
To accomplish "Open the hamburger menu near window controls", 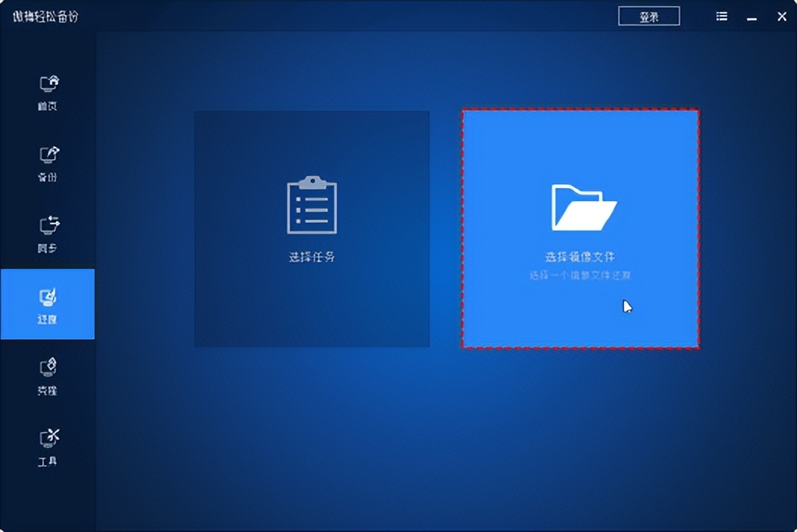I will pos(721,15).
